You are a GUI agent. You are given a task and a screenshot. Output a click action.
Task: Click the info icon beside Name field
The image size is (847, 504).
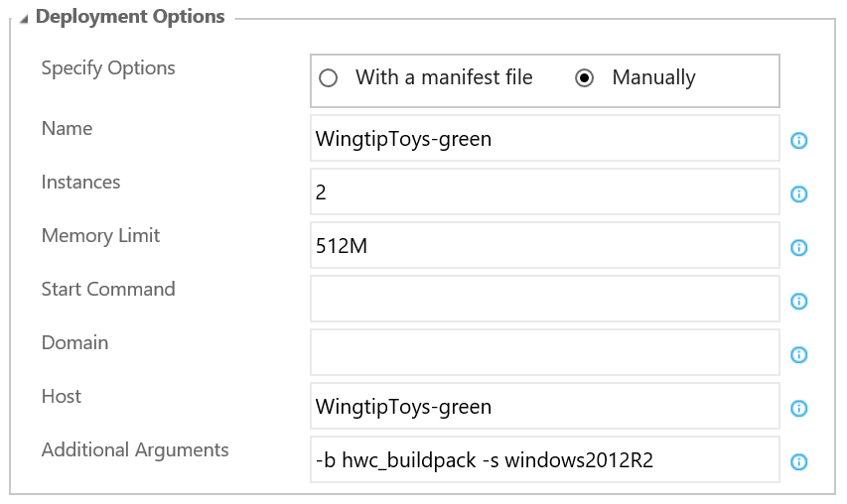coord(799,140)
